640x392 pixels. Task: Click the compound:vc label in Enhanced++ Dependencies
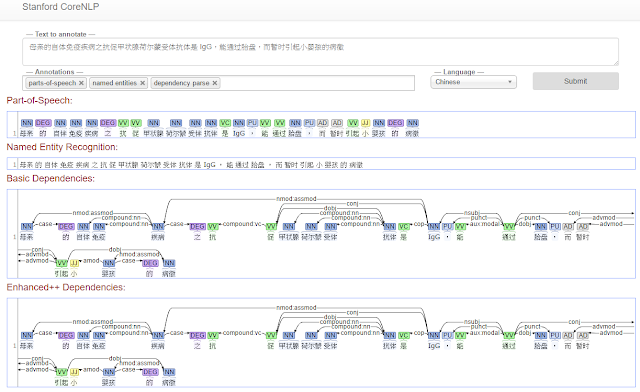coord(242,333)
